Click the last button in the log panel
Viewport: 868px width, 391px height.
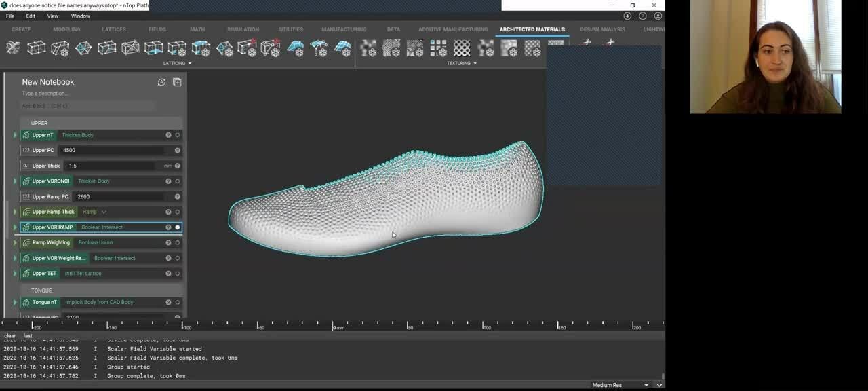28,335
